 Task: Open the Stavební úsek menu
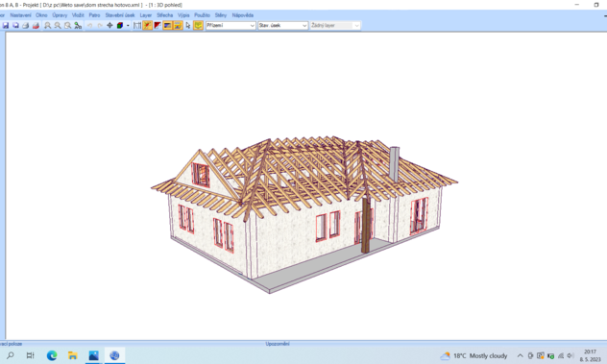(120, 15)
